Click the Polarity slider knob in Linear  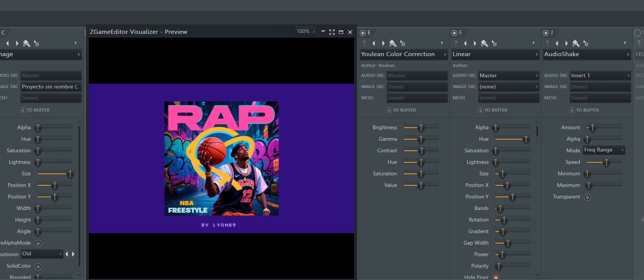click(499, 267)
